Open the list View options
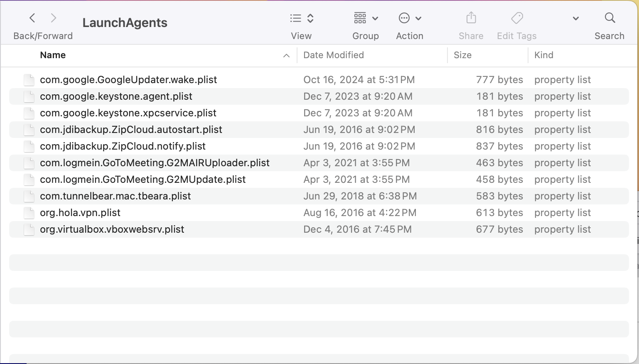The image size is (639, 364). (301, 18)
